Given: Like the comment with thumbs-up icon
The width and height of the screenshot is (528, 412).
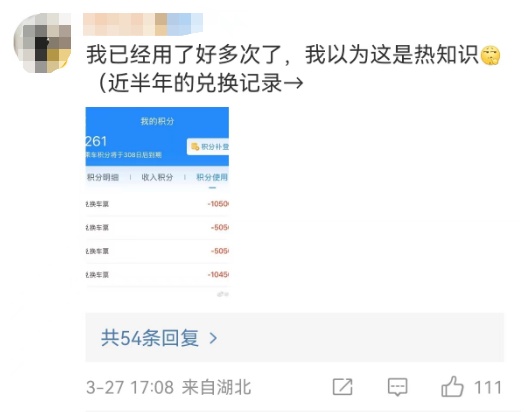Looking at the screenshot, I should (452, 387).
